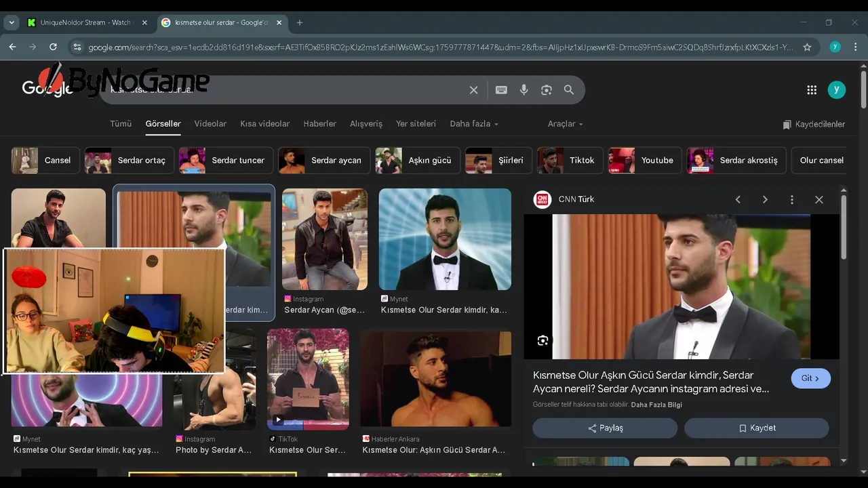
Task: Click the Git button in preview
Action: [810, 378]
